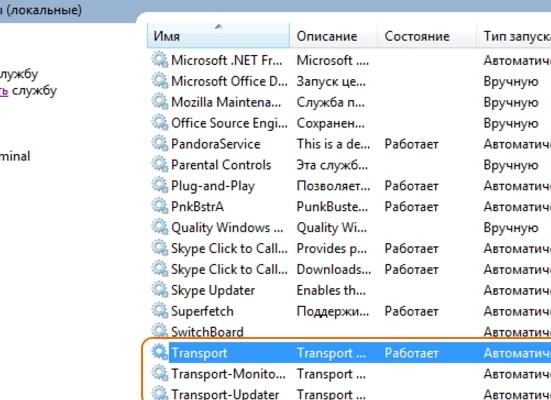
Task: Click the highlighted Transport service gear icon
Action: click(160, 353)
